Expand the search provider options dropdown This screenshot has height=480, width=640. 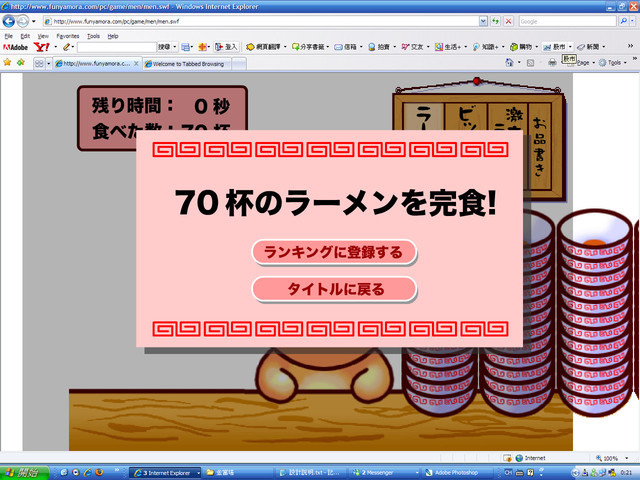coord(633,21)
